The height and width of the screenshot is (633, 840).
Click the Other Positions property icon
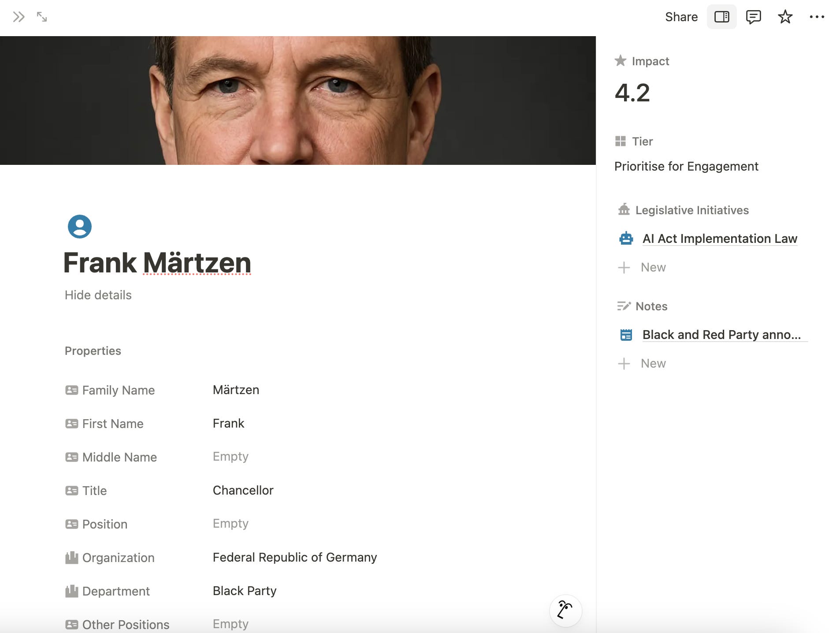[72, 625]
